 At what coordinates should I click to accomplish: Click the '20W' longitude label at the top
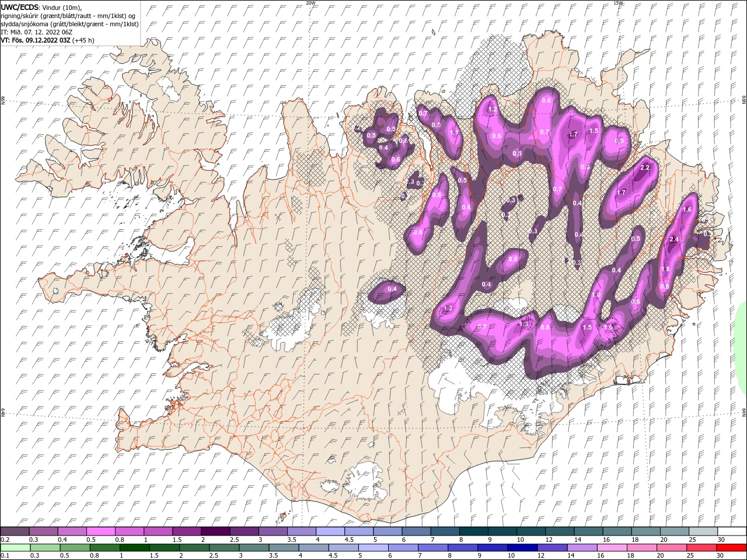tap(310, 3)
